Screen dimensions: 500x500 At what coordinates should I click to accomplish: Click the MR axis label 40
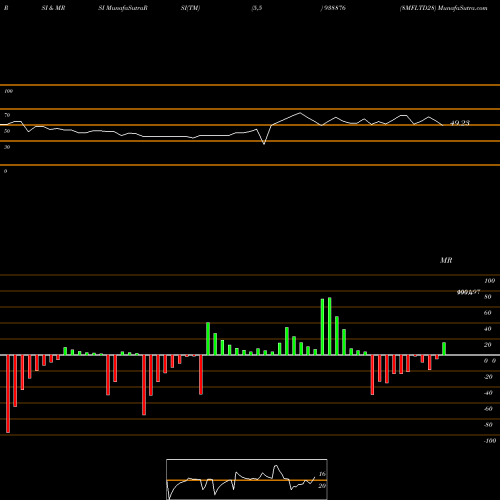(x=488, y=329)
